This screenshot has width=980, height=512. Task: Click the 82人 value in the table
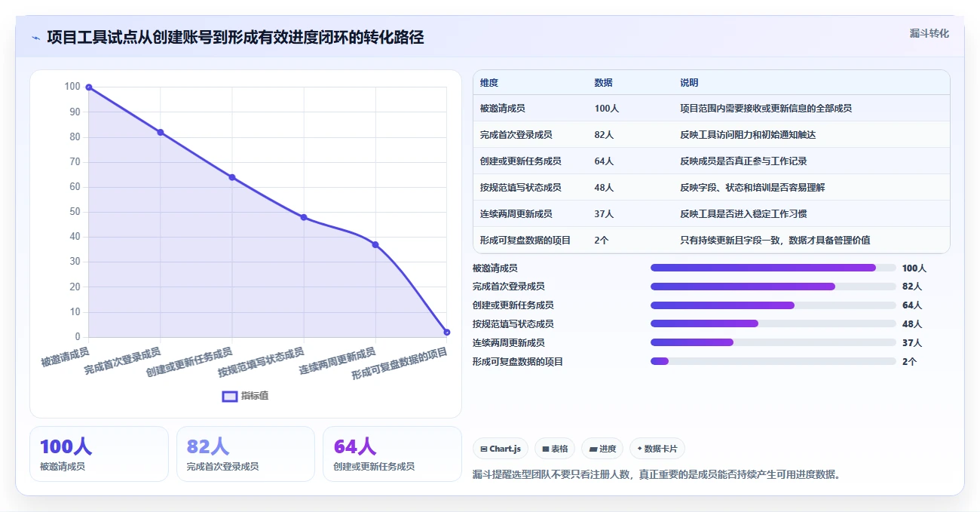click(604, 135)
